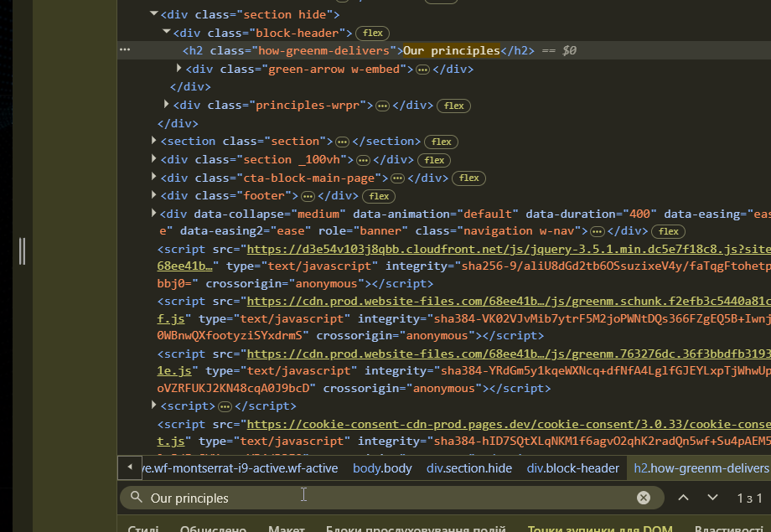The height and width of the screenshot is (532, 771).
Task: Open the jquery-3.5.1.min script URL
Action: click(509, 250)
